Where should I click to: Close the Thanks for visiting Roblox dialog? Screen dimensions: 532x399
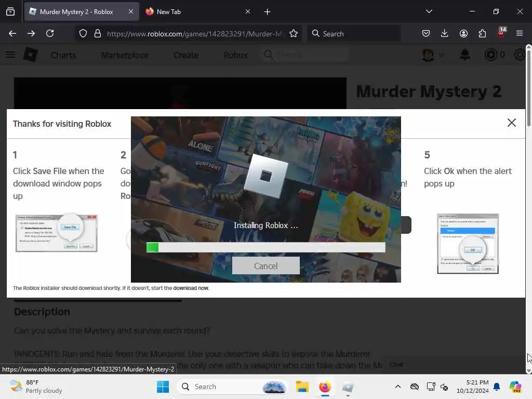pyautogui.click(x=511, y=123)
